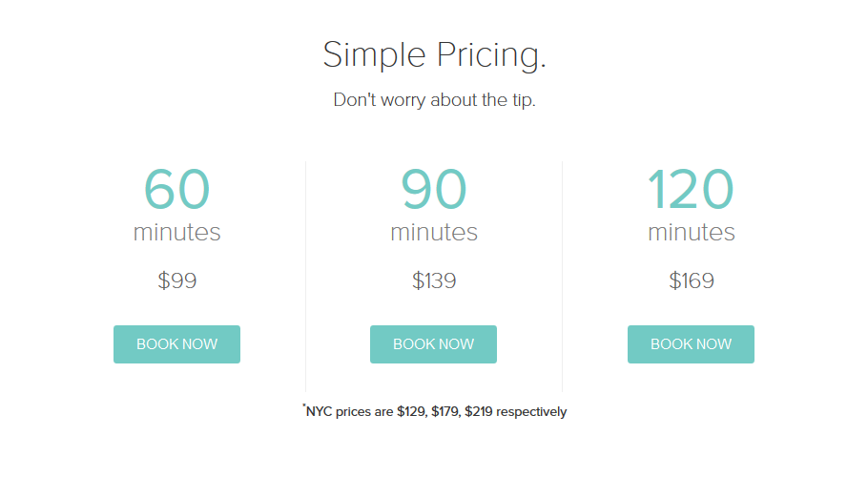
Task: Click the $169 price text
Action: click(x=692, y=280)
